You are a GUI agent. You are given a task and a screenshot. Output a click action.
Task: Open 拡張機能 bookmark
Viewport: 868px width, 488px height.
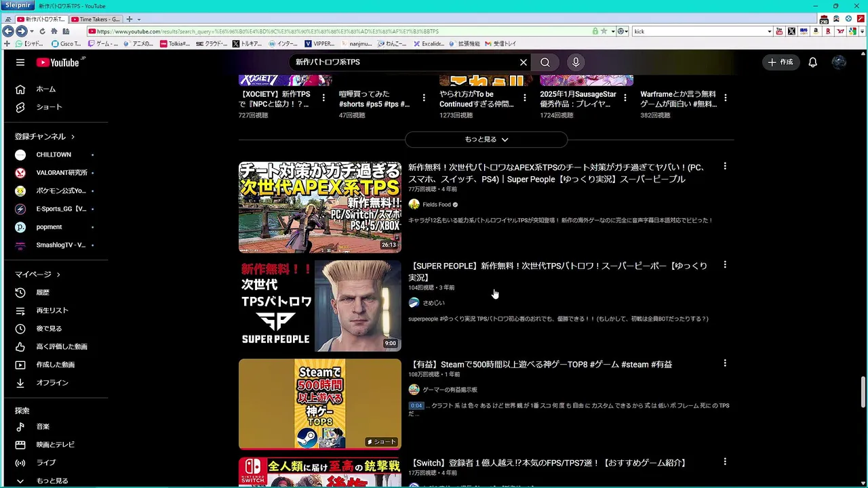click(x=465, y=43)
